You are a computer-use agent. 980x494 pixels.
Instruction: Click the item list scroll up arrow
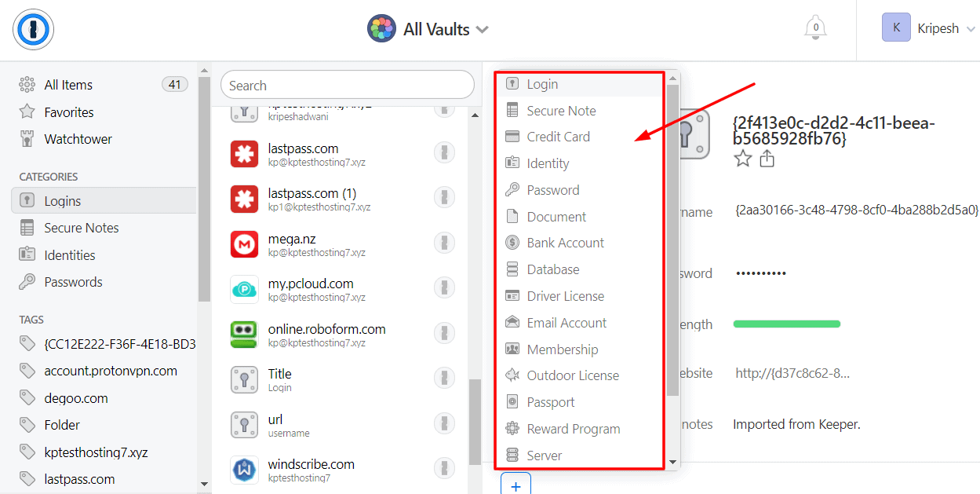coord(475,115)
